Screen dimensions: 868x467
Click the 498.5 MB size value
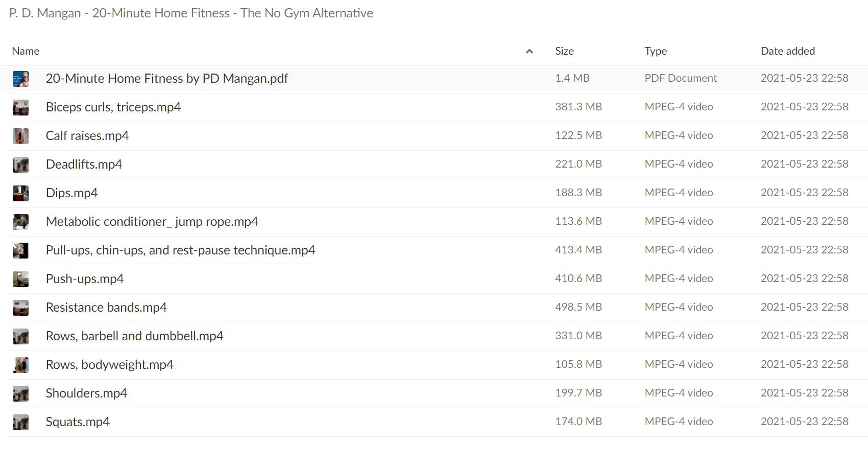(578, 307)
